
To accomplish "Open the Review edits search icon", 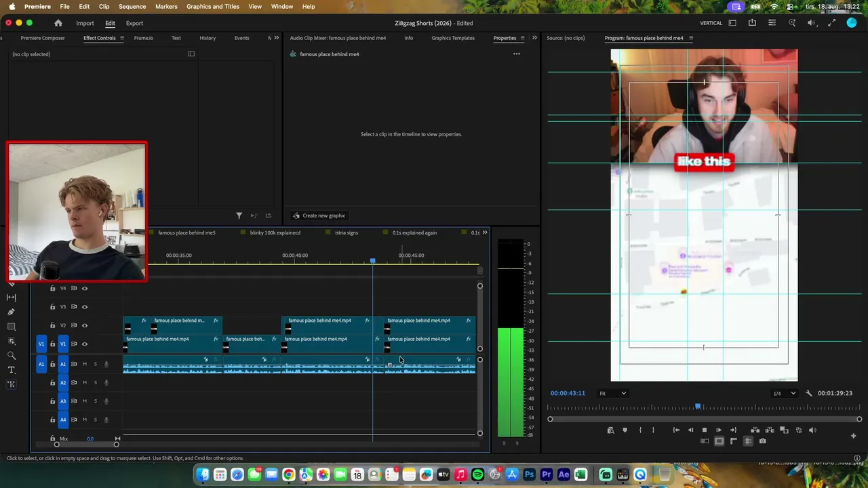I will pos(792,23).
